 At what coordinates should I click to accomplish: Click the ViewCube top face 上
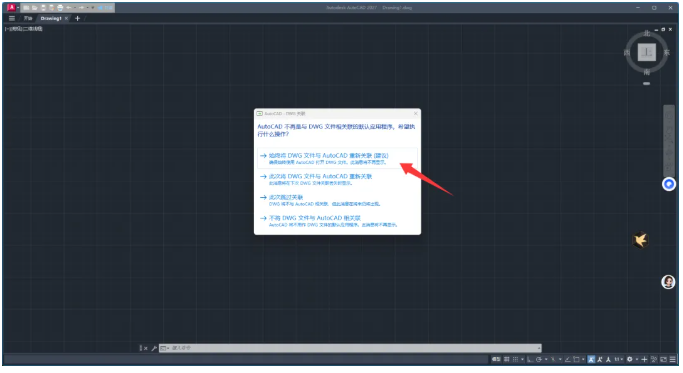coord(647,52)
